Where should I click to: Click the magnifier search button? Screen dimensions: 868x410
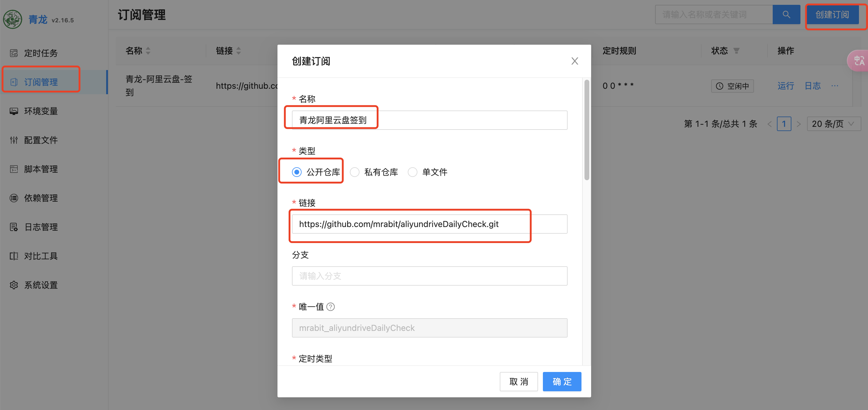point(786,14)
